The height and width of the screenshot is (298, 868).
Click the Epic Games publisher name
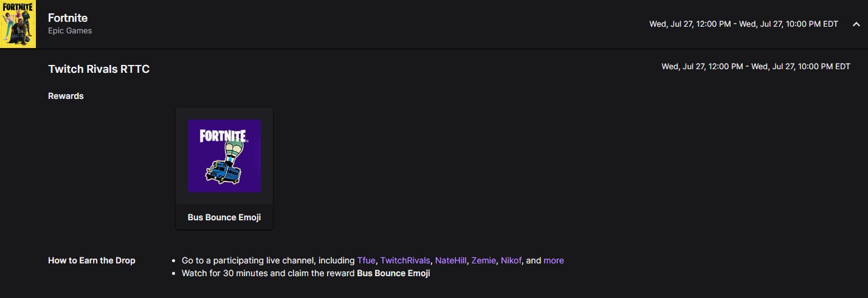pyautogui.click(x=70, y=30)
